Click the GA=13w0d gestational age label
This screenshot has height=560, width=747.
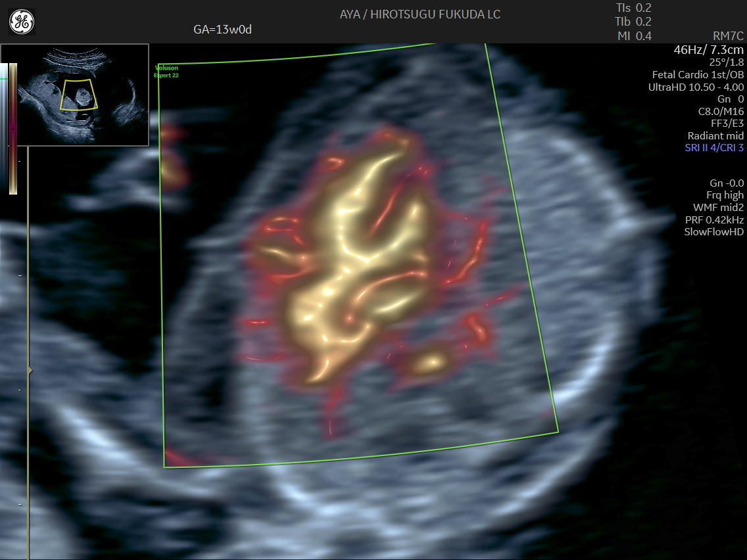click(223, 29)
